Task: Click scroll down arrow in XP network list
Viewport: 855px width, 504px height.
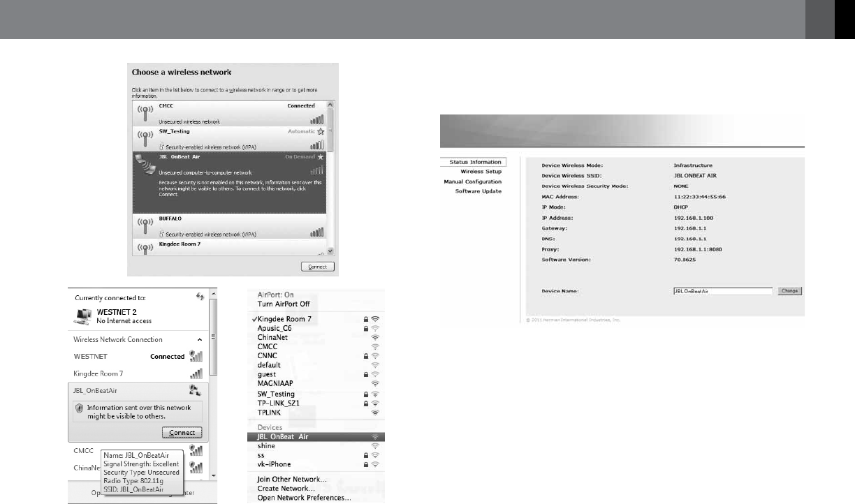Action: click(331, 251)
